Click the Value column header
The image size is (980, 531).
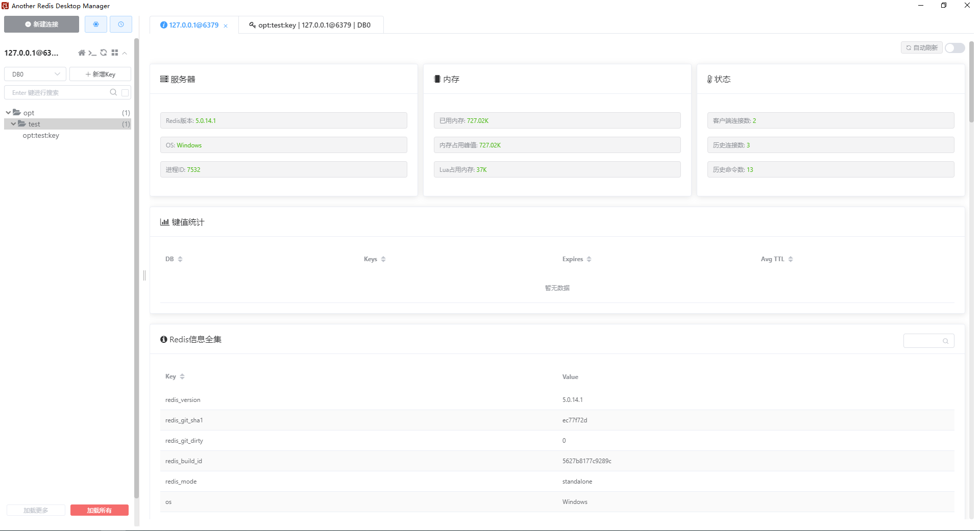pos(570,377)
